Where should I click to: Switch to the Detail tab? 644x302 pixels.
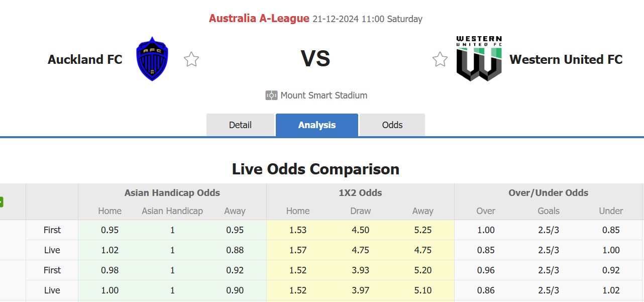coord(241,125)
